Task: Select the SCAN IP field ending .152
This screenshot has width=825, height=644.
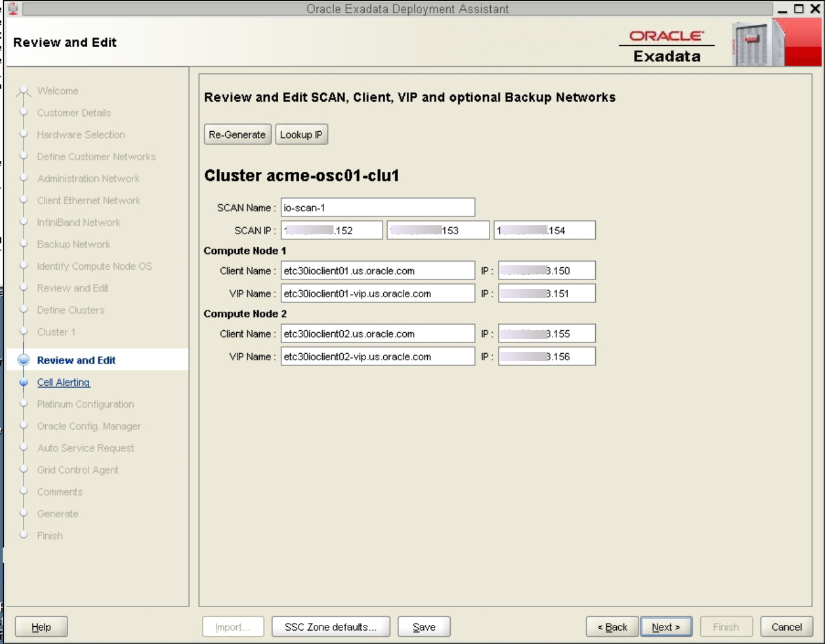Action: (332, 230)
